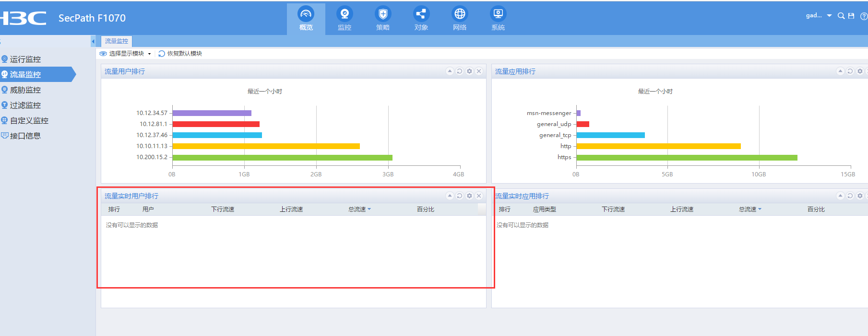
Task: Open settings gear of the 流量应用排行 panel
Action: (x=860, y=71)
